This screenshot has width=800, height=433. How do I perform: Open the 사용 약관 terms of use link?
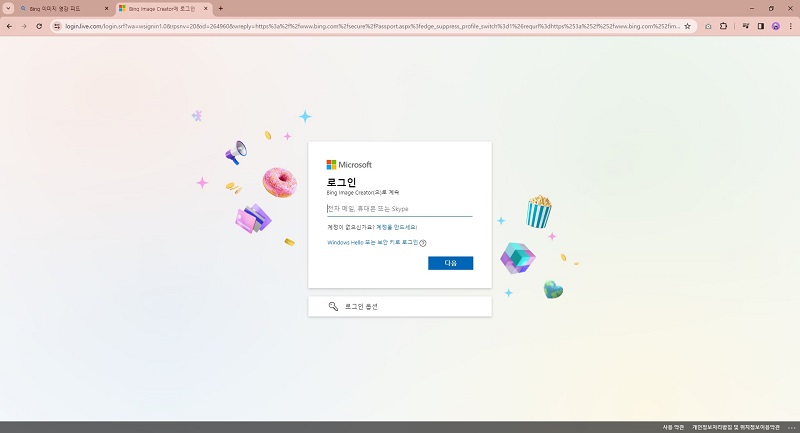pos(673,427)
